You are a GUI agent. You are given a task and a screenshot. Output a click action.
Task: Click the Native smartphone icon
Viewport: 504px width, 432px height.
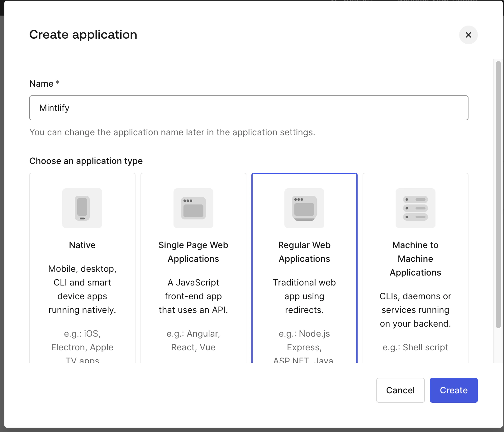click(82, 208)
